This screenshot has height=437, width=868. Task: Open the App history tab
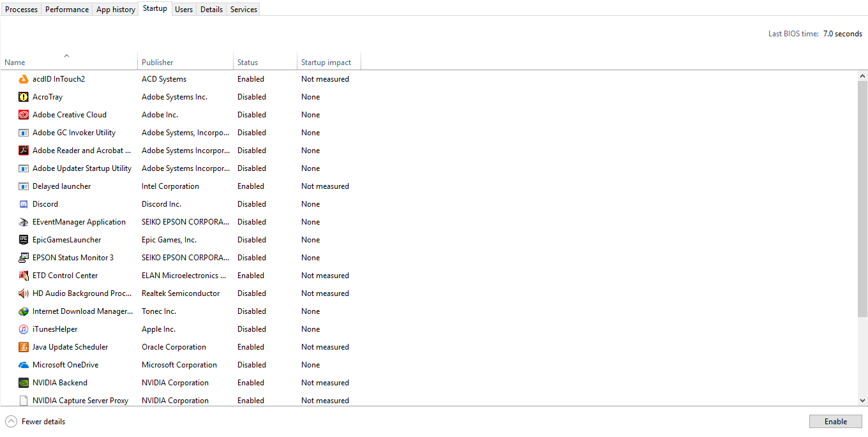[x=116, y=10]
